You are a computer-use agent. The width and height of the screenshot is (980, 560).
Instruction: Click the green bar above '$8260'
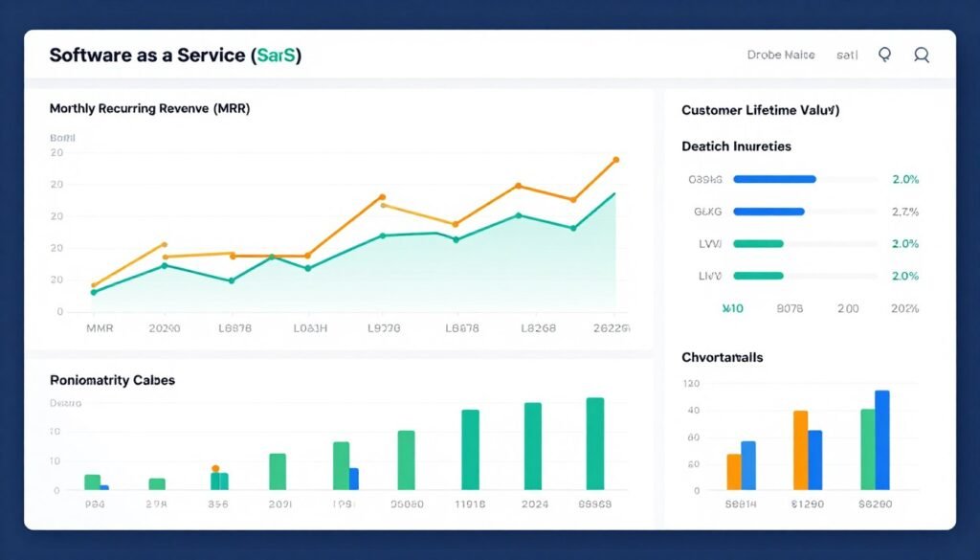click(867, 449)
